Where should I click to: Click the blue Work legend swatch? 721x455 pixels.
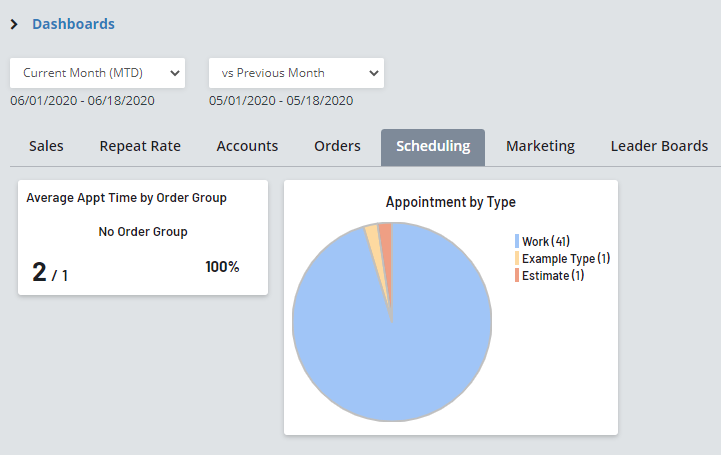click(x=517, y=241)
